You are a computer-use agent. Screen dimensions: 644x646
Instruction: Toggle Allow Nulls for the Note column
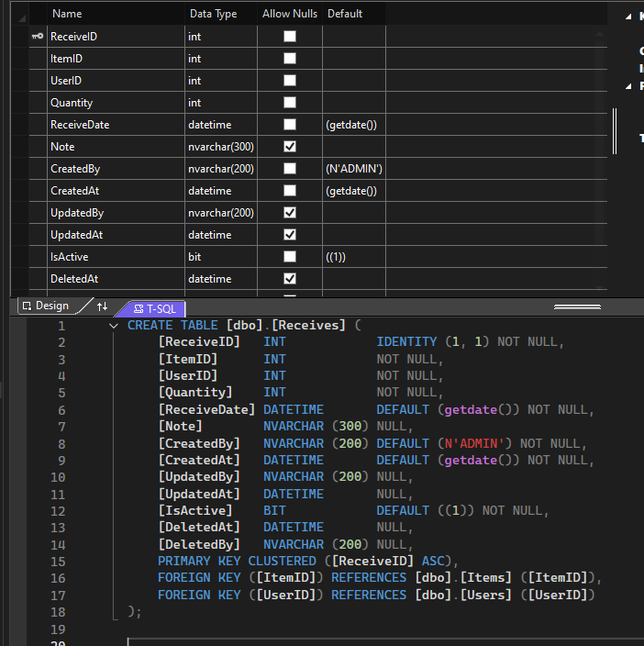[x=290, y=147]
